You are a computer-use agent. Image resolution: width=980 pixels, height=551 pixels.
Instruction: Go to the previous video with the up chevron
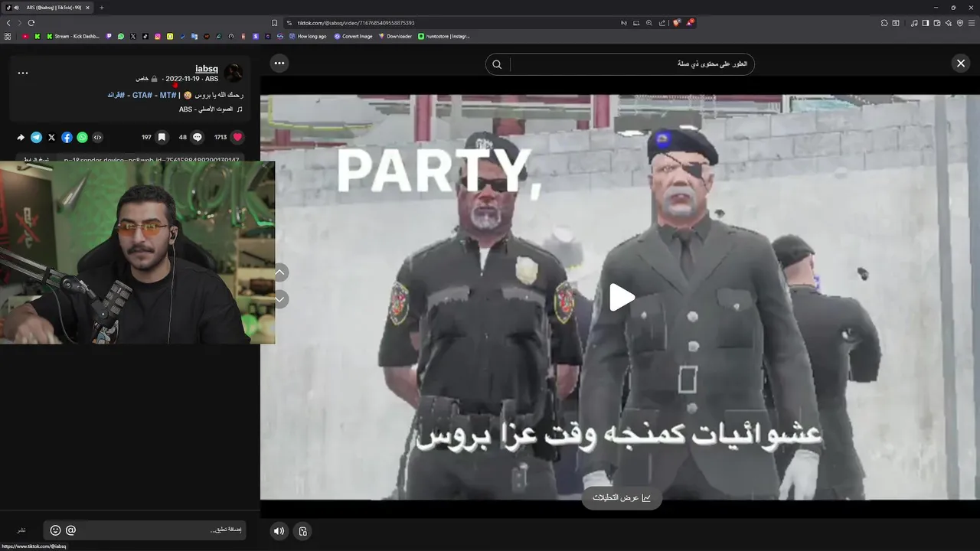point(280,272)
